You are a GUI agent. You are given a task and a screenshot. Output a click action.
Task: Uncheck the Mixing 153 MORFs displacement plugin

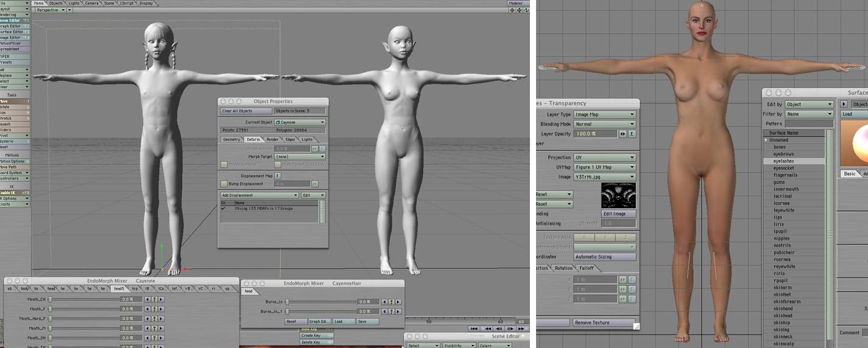(x=223, y=208)
